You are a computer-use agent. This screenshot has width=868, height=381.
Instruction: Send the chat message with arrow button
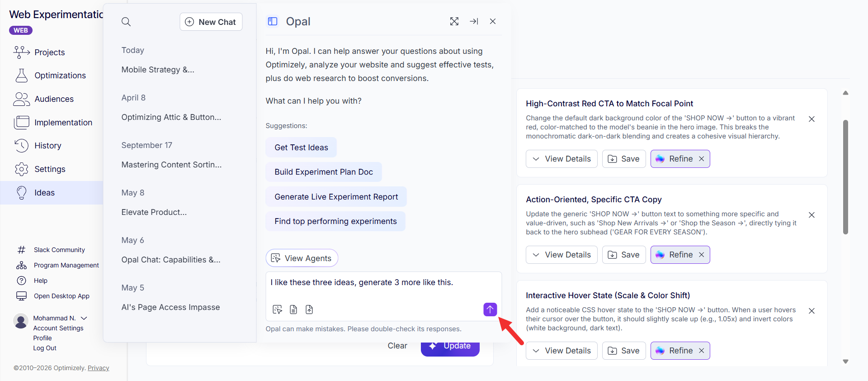tap(490, 310)
